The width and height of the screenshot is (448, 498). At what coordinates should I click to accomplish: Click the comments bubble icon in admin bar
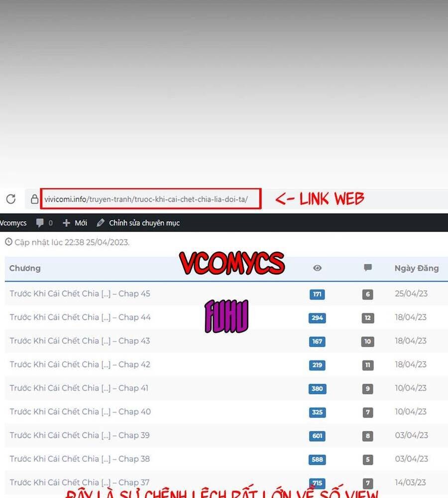40,223
